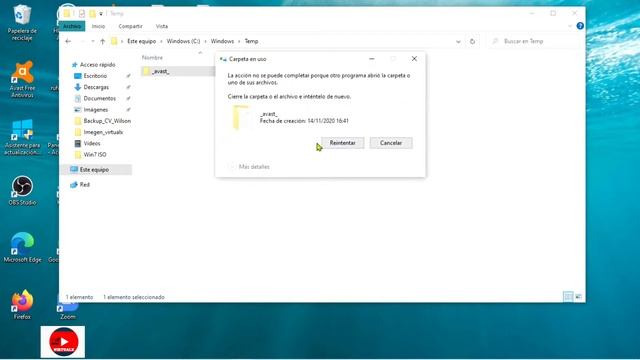Screen dimensions: 640x360
Task: Click Cancelar in the dialog
Action: point(391,143)
